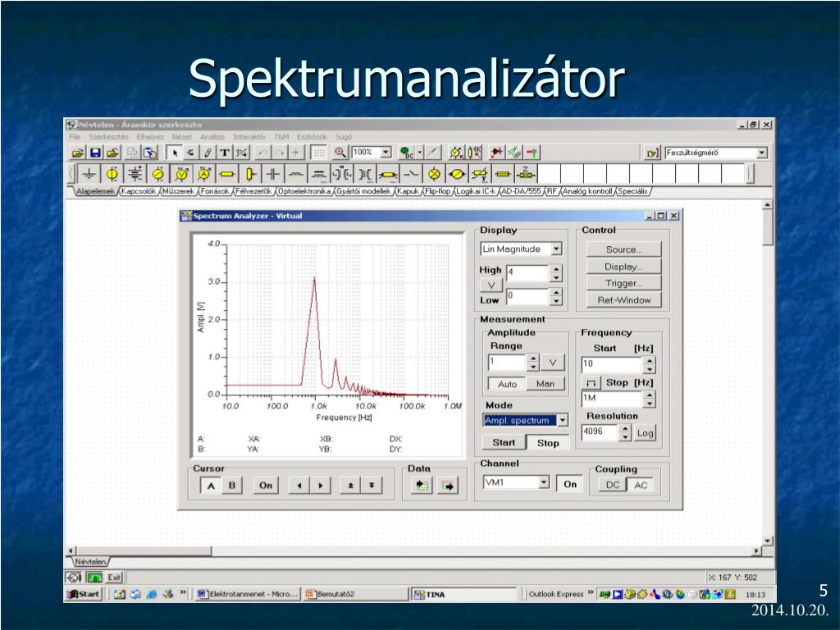Click the vertical scrollbar down arrow
The height and width of the screenshot is (630, 840).
[768, 541]
